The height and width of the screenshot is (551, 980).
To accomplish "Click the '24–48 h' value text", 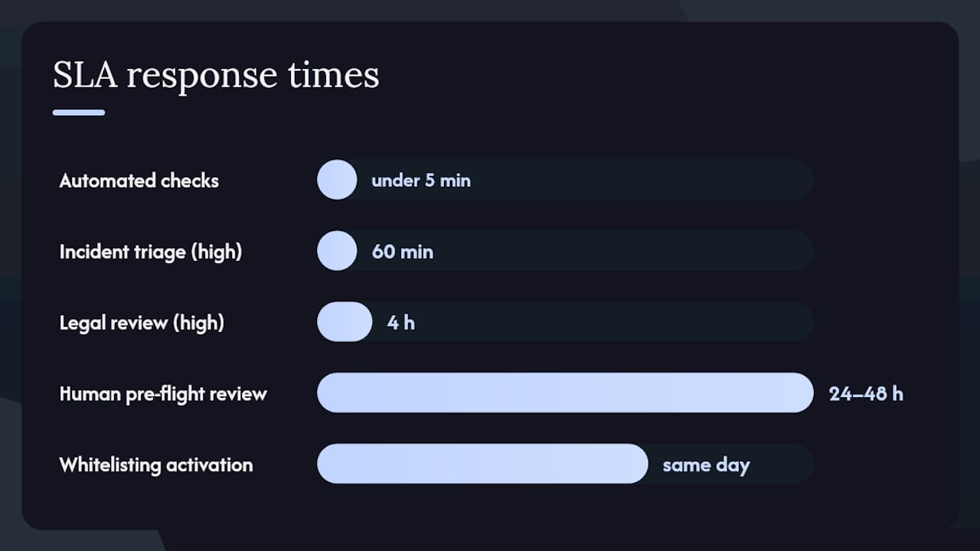I will pos(866,393).
